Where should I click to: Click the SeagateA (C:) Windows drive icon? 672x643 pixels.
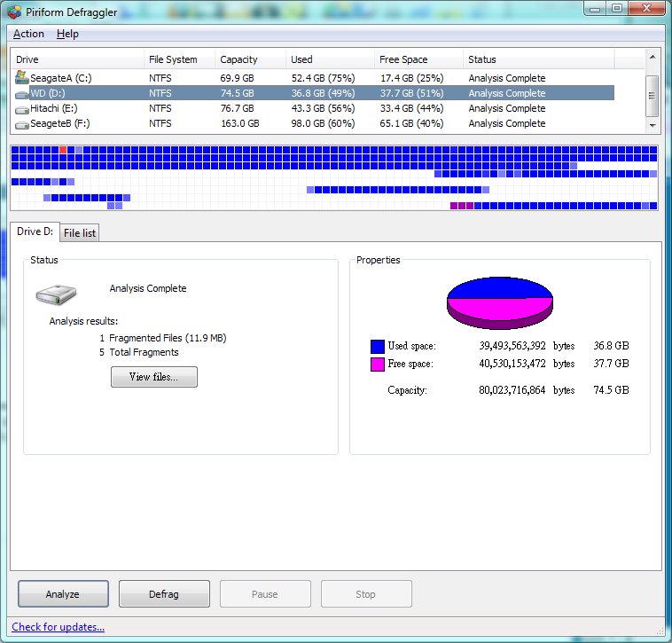point(22,77)
